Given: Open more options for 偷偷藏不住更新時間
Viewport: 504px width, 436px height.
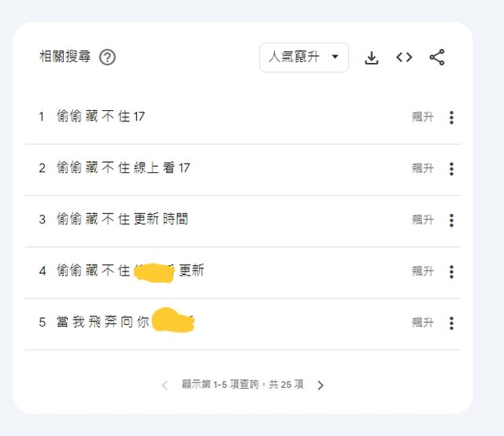Looking at the screenshot, I should click(x=451, y=220).
